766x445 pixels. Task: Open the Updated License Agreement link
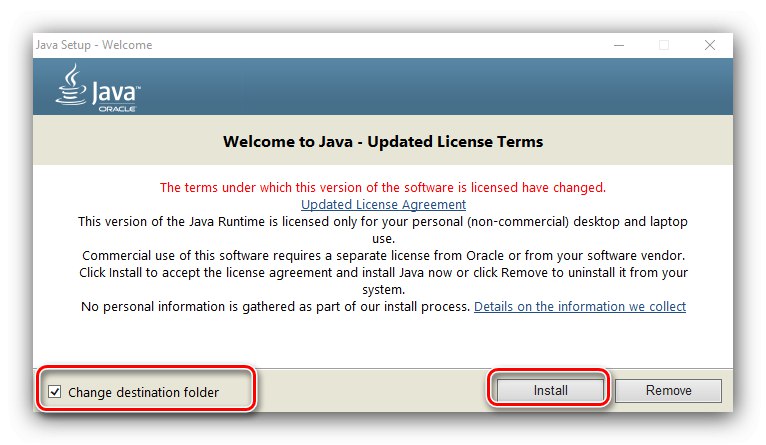383,205
